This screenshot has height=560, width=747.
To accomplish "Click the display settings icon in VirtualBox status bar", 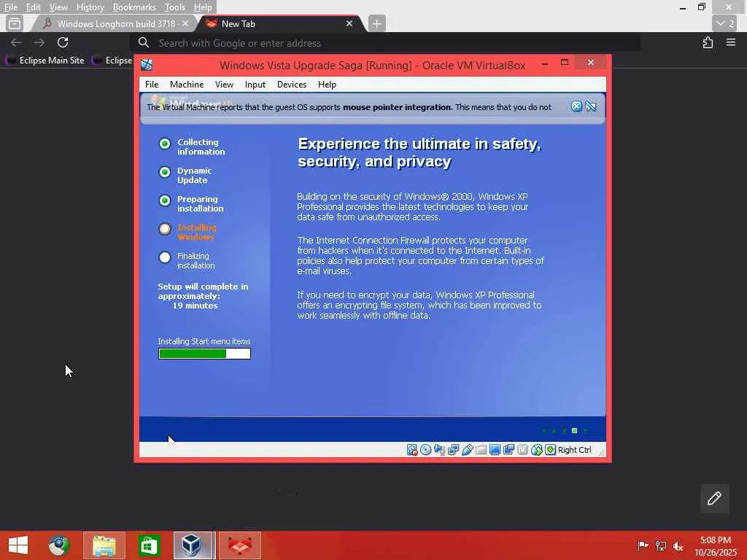I will point(495,450).
